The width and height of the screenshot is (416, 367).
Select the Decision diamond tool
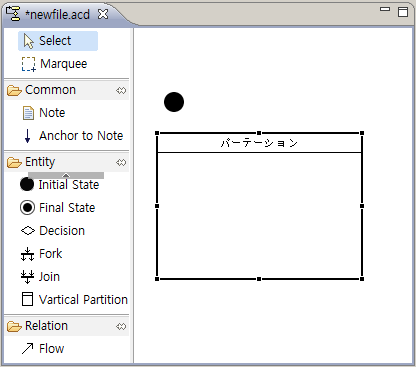[53, 231]
